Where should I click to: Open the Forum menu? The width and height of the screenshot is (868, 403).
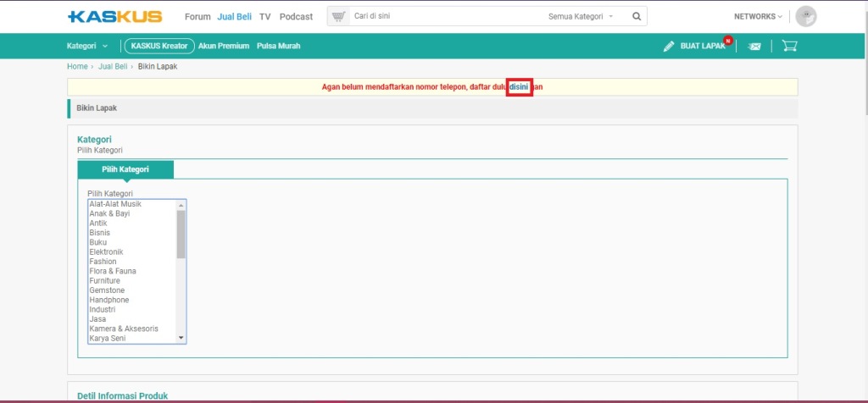tap(198, 17)
